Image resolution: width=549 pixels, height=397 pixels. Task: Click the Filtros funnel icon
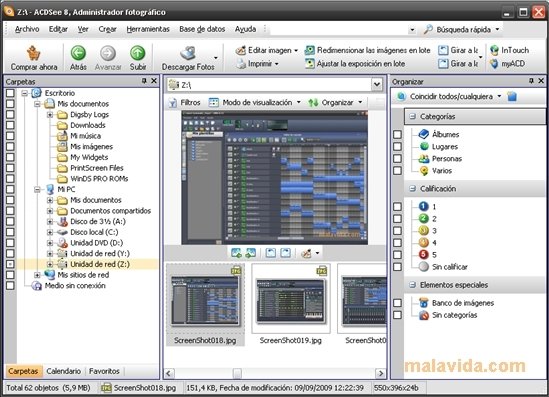click(173, 103)
